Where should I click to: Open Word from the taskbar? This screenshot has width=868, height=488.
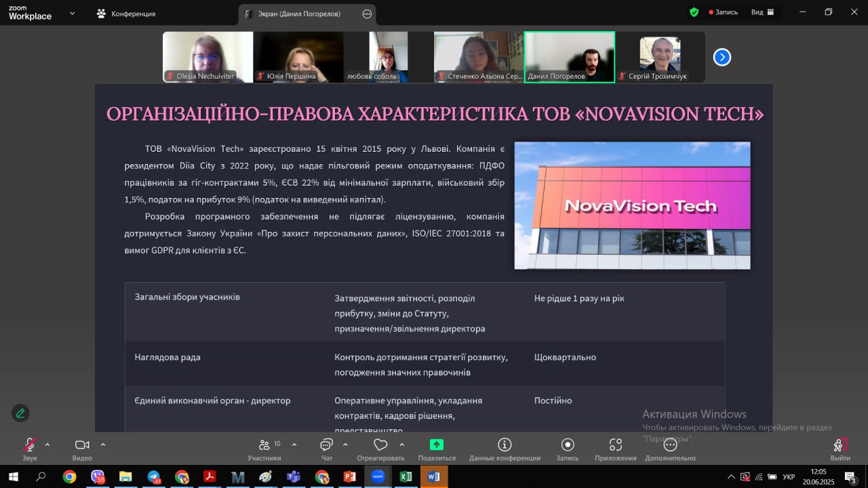click(x=434, y=476)
